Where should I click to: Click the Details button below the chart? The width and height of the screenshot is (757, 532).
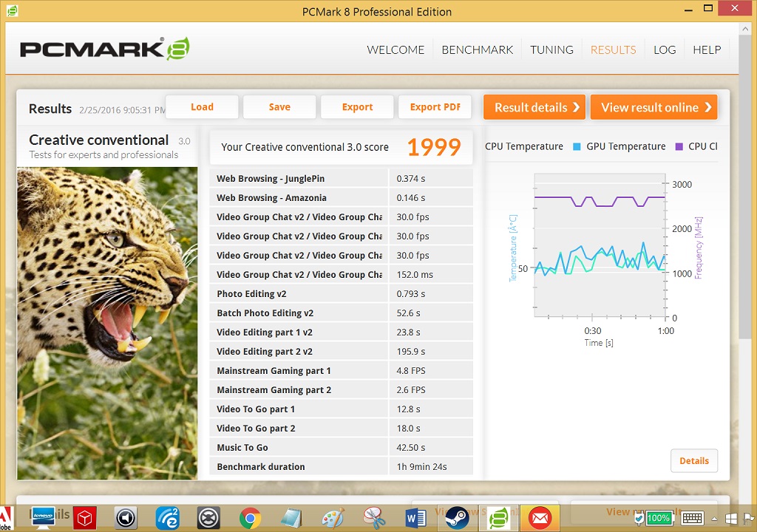pyautogui.click(x=693, y=460)
